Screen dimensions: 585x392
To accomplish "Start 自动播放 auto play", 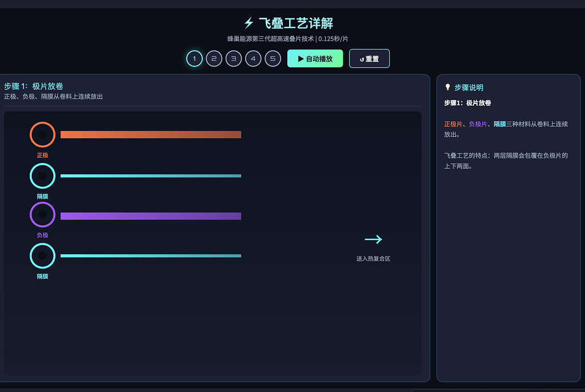I will click(x=315, y=59).
